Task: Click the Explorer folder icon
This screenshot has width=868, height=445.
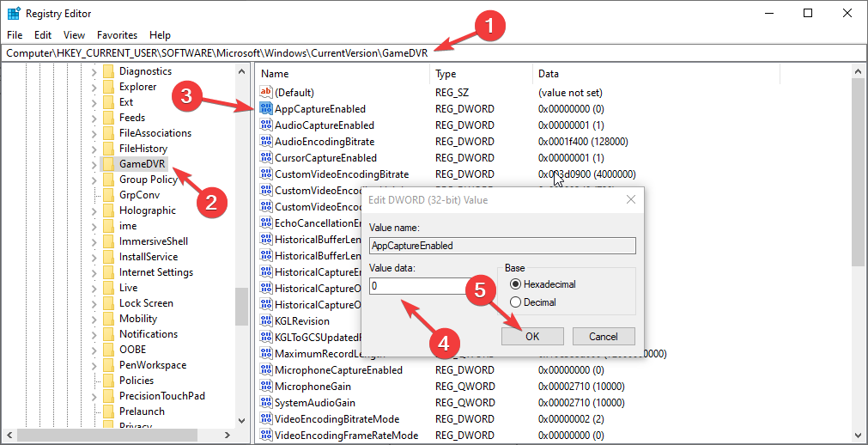Action: [108, 87]
